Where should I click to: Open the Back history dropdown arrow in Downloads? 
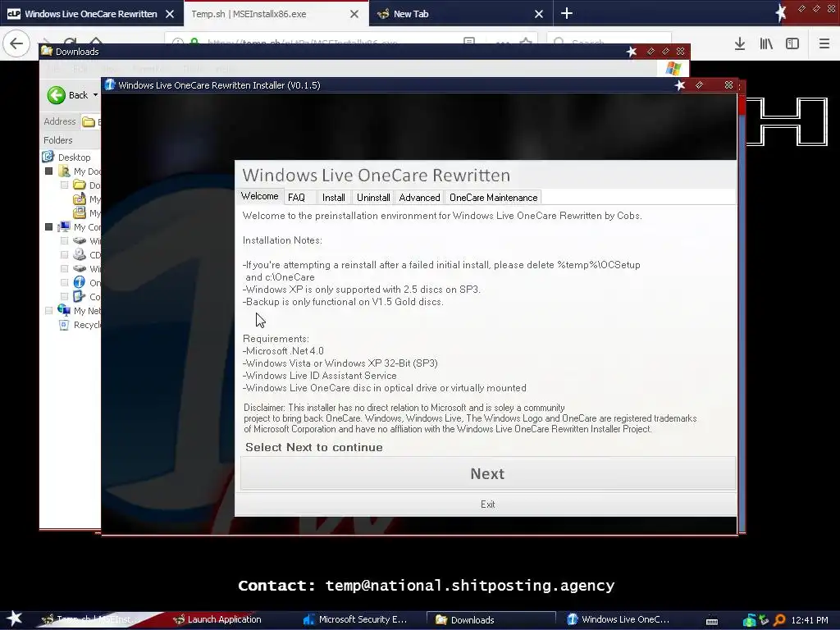tap(95, 95)
